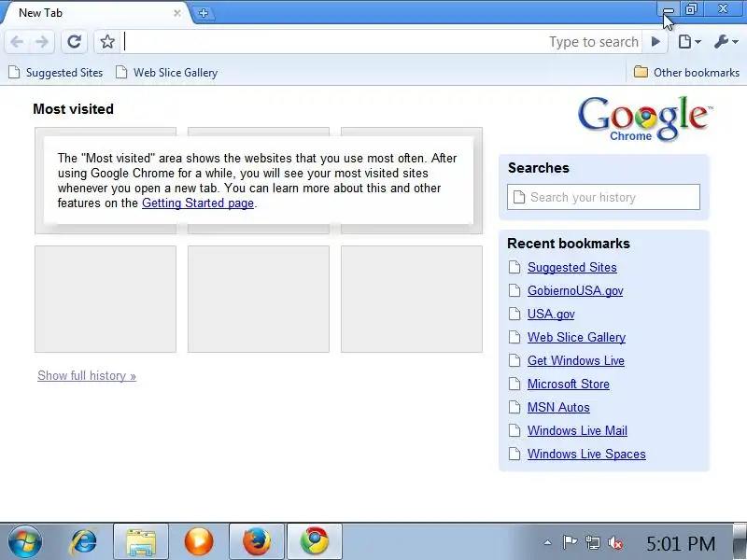Click the page icon beside USA.gov
Image resolution: width=747 pixels, height=560 pixels.
pyautogui.click(x=514, y=314)
